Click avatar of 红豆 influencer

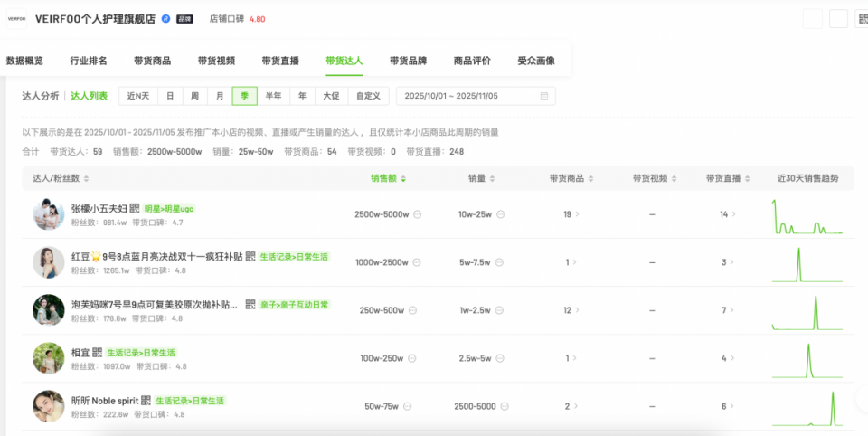click(x=49, y=262)
